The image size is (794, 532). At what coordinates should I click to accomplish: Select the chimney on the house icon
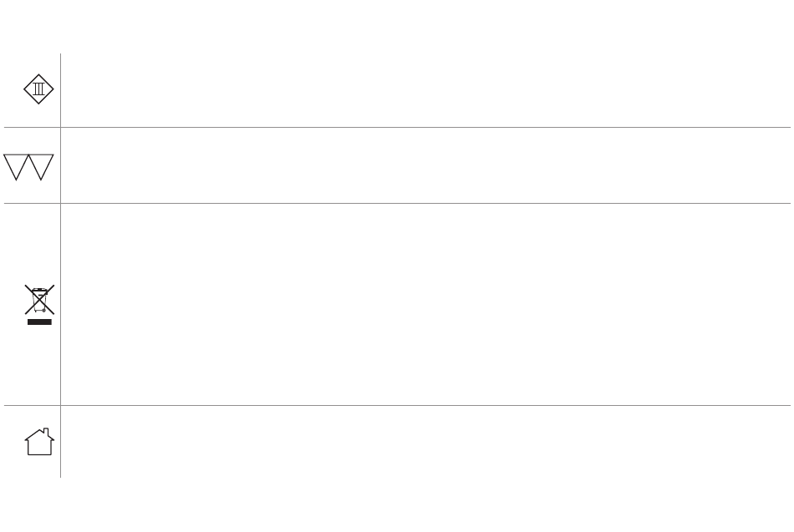click(46, 433)
